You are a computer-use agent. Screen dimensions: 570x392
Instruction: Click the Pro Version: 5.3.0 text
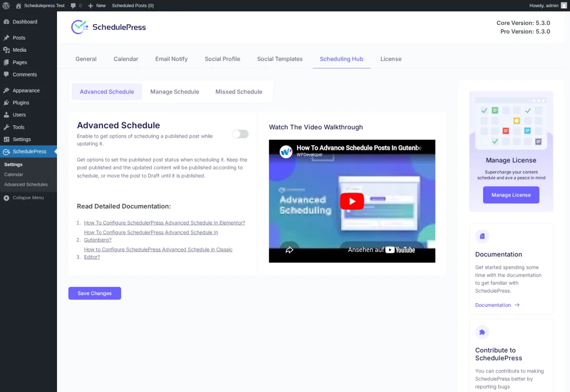(525, 31)
